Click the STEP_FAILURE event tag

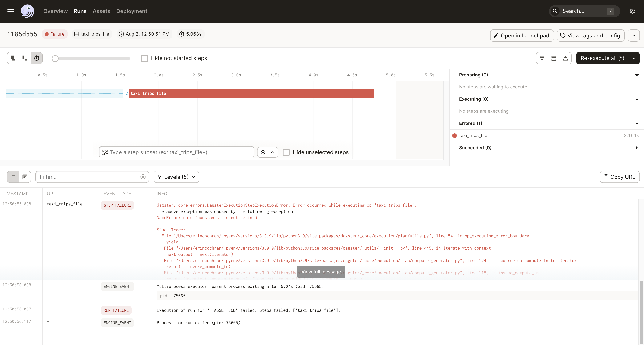pos(117,205)
